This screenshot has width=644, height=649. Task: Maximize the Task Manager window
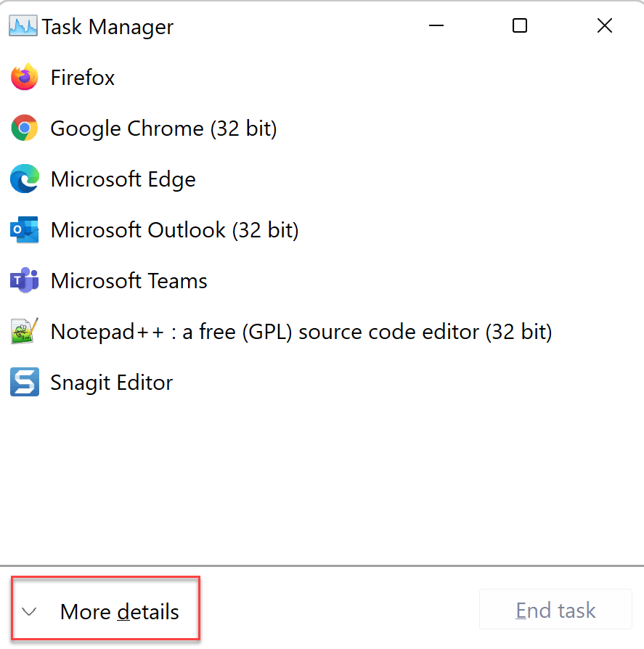coord(520,26)
